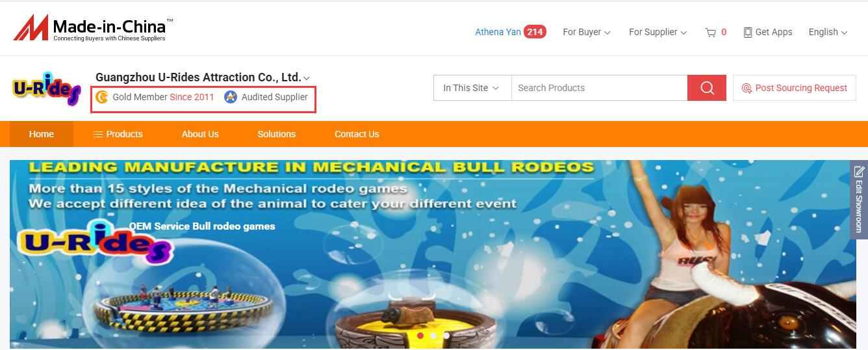The width and height of the screenshot is (868, 350).
Task: Expand the For Supplier dropdown
Action: (657, 32)
